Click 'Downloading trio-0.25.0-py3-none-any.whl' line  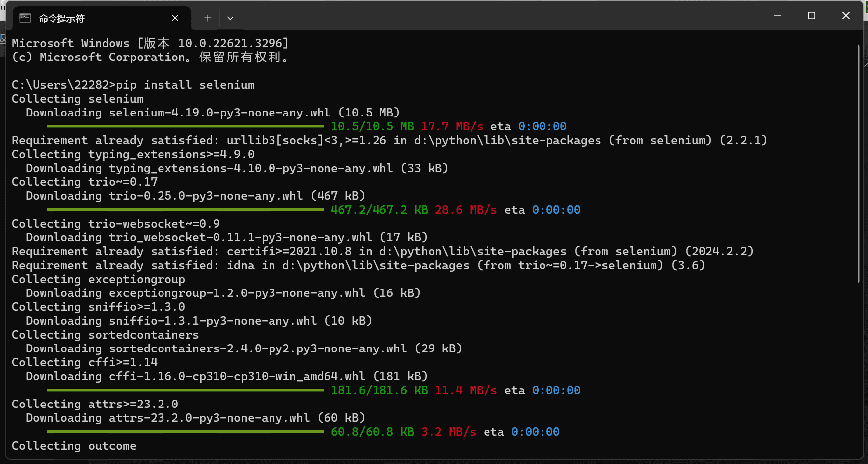pyautogui.click(x=196, y=196)
